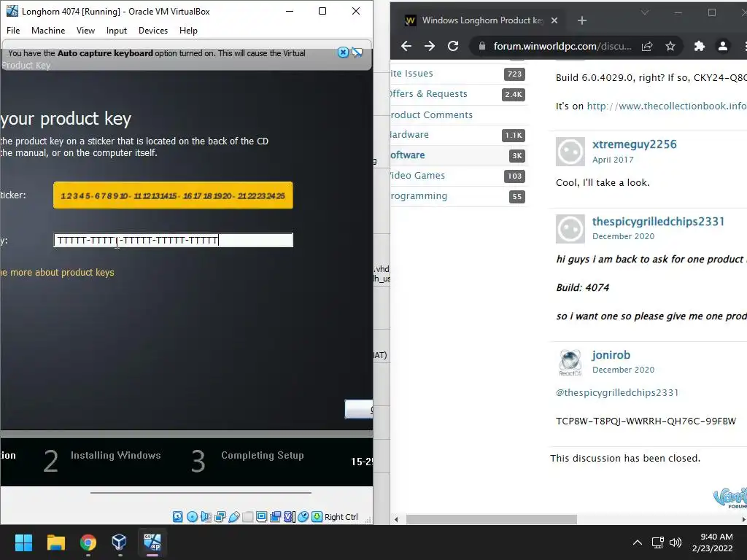This screenshot has width=747, height=560.
Task: Click the product key input field
Action: click(173, 240)
